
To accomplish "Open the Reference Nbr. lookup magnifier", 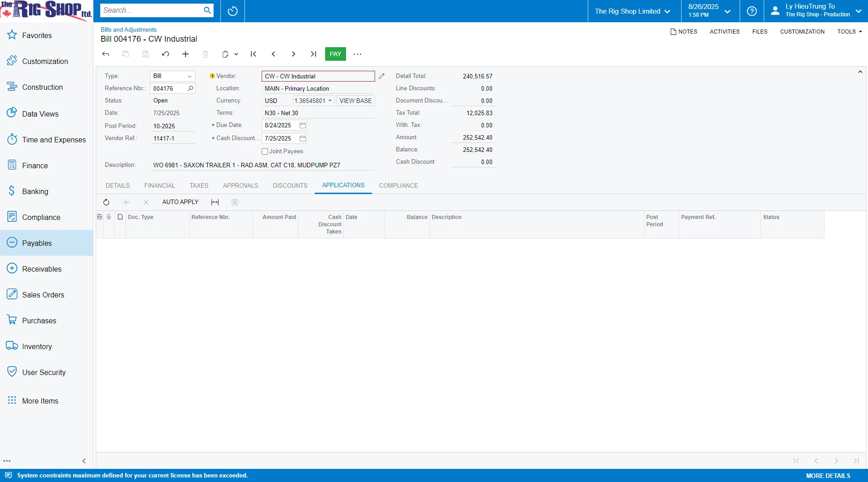I will pyautogui.click(x=190, y=88).
